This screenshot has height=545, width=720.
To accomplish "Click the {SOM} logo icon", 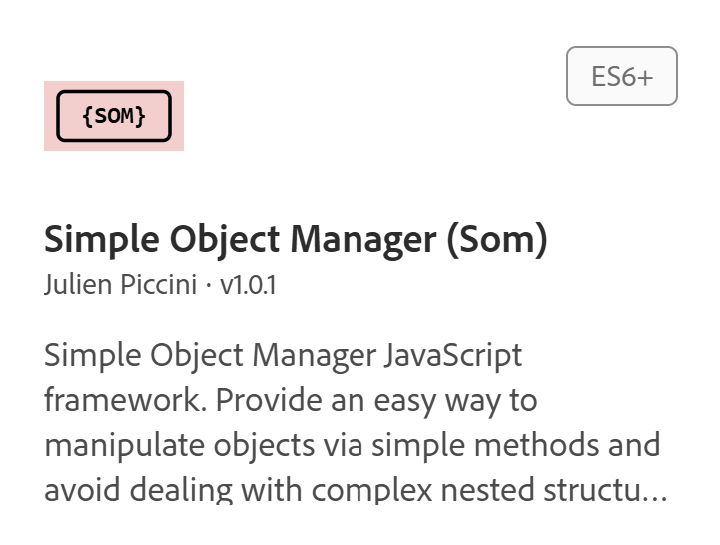I will [x=114, y=116].
